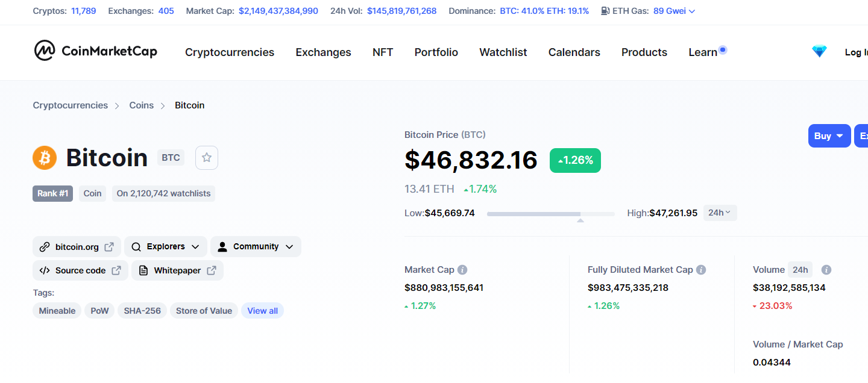Open the Portfolio menu item
This screenshot has width=868, height=383.
point(436,52)
